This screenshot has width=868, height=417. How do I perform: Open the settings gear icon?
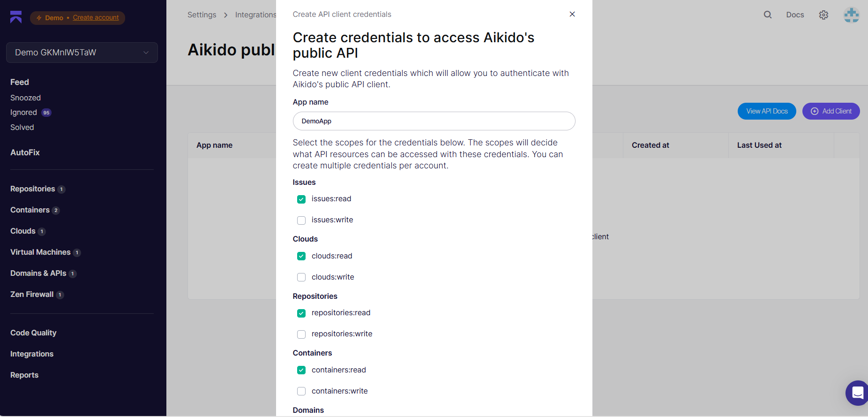pos(823,15)
